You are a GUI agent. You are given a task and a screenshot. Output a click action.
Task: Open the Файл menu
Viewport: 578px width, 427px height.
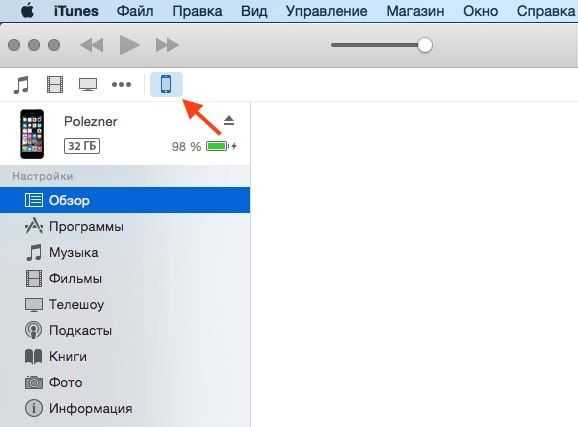(x=135, y=11)
